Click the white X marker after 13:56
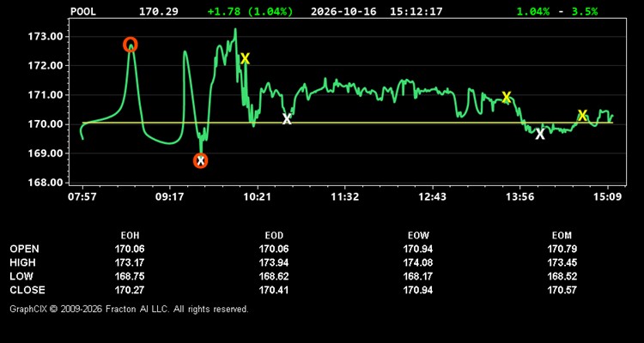This screenshot has height=343, width=644. 540,134
